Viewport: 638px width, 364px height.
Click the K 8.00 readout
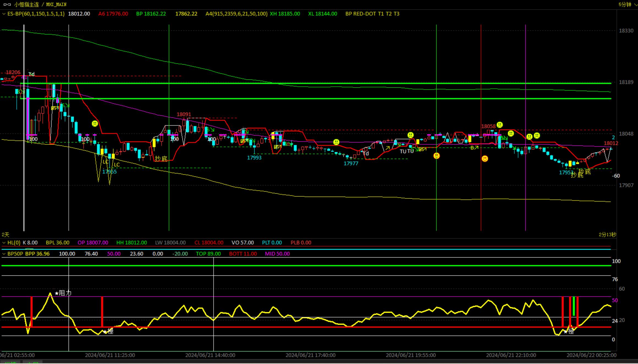coord(30,243)
